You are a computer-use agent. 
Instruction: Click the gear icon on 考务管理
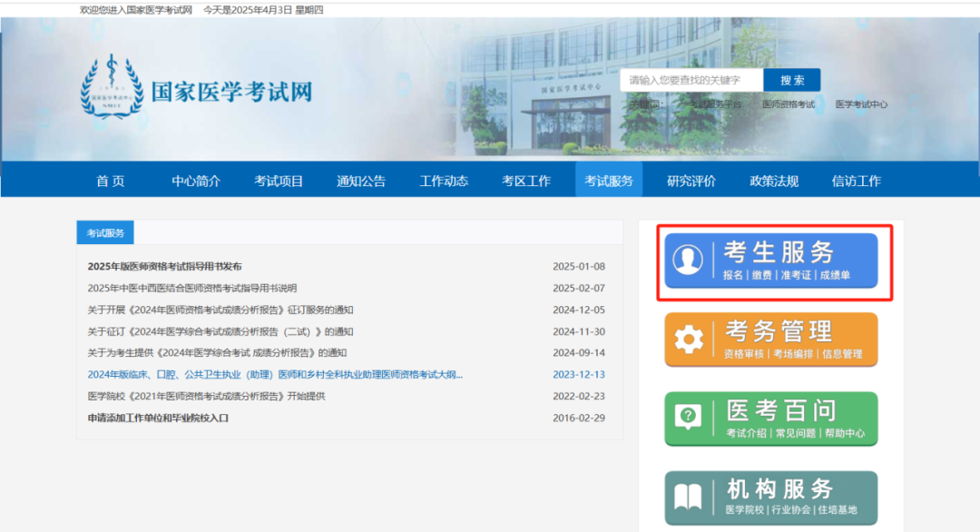688,339
